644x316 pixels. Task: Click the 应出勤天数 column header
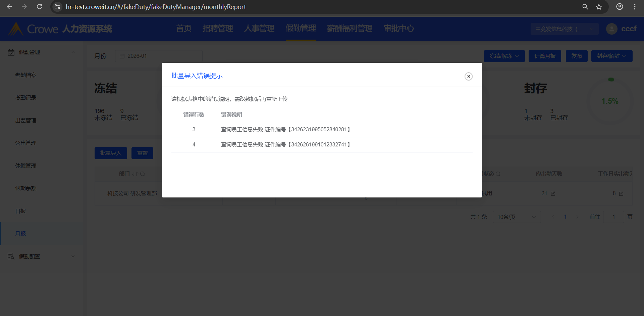point(549,174)
